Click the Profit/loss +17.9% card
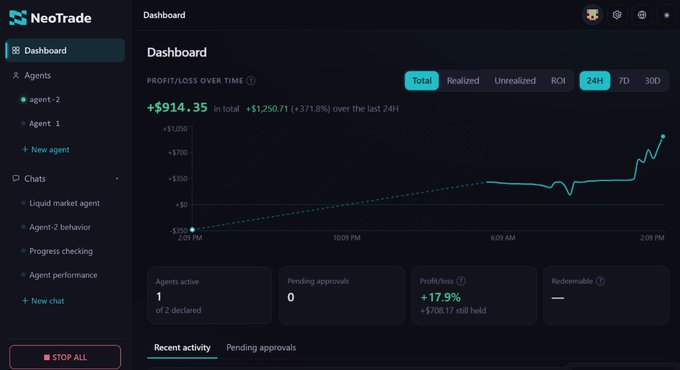This screenshot has height=370, width=680. pyautogui.click(x=474, y=295)
